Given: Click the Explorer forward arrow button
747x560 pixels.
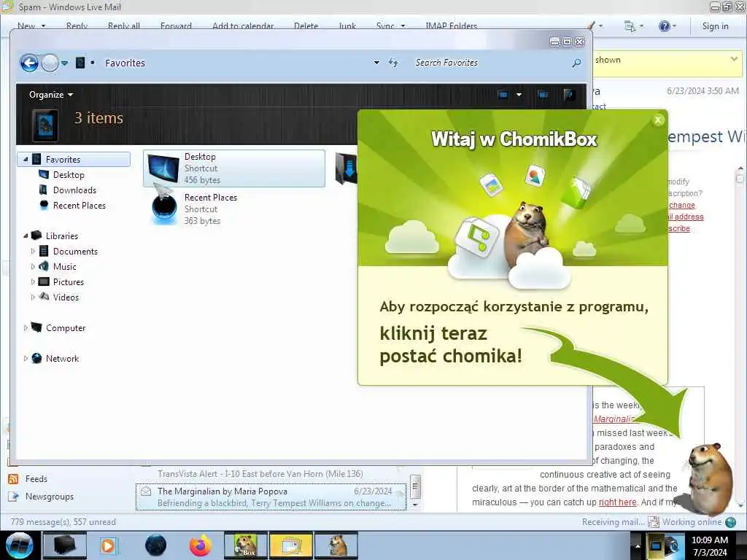Looking at the screenshot, I should tap(50, 63).
